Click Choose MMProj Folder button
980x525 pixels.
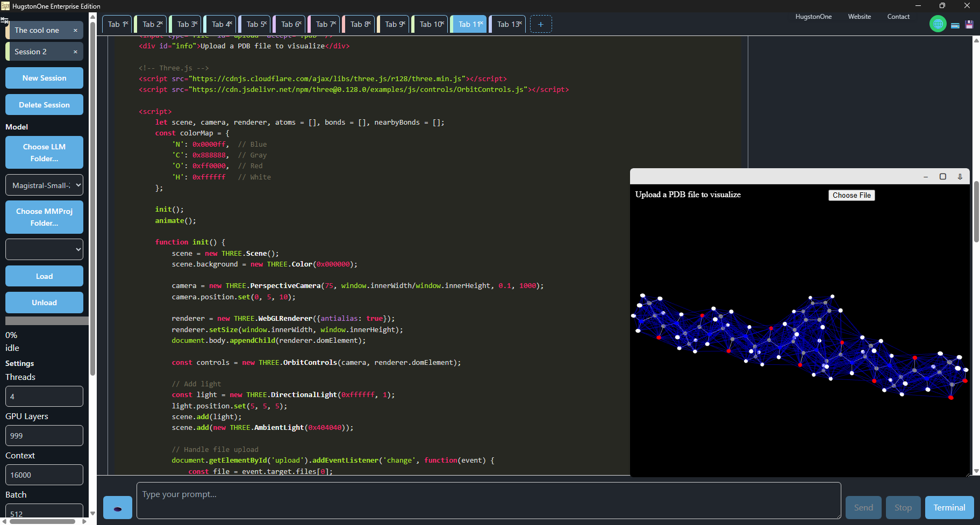pos(44,217)
